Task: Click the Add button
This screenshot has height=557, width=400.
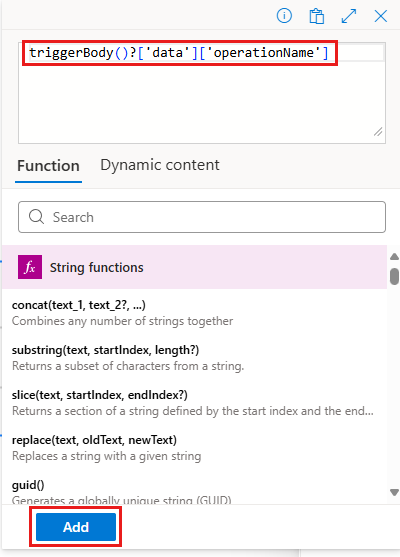Action: (76, 527)
